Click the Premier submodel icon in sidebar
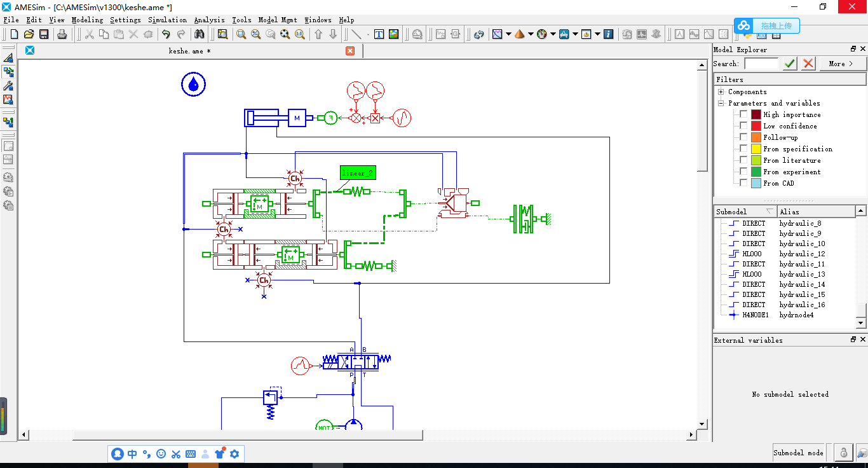 click(8, 122)
